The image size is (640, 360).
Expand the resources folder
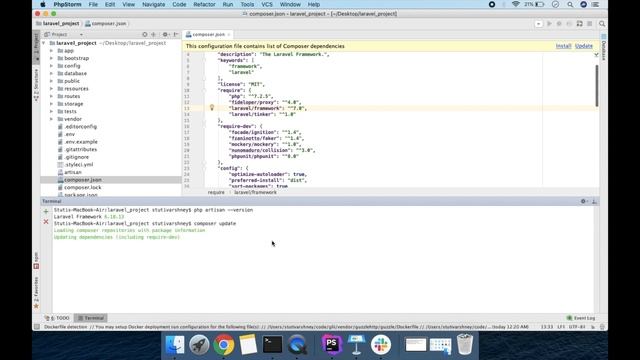pyautogui.click(x=51, y=89)
